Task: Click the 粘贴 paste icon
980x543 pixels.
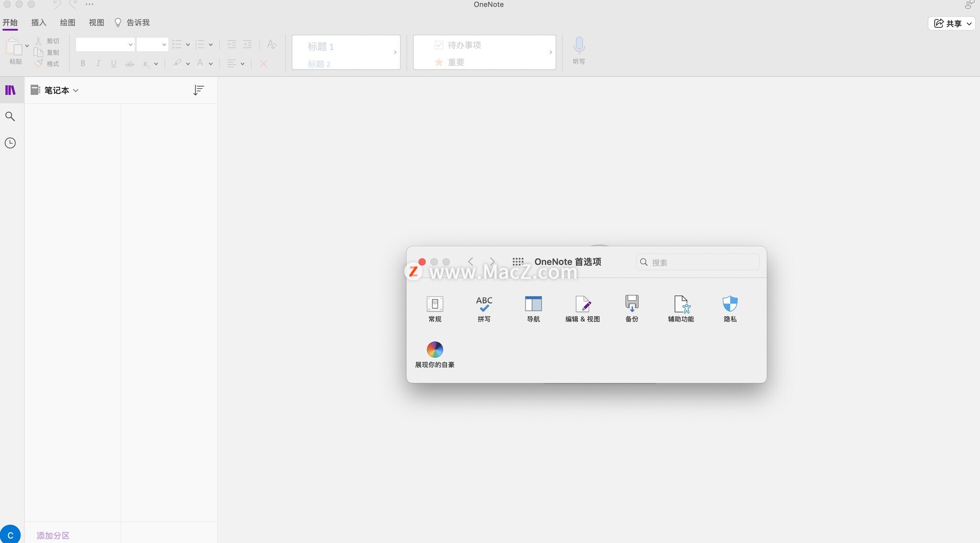Action: [14, 47]
